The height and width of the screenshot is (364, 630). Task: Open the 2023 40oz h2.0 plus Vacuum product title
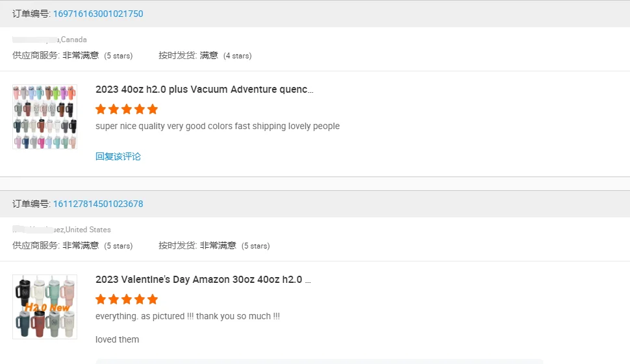204,90
